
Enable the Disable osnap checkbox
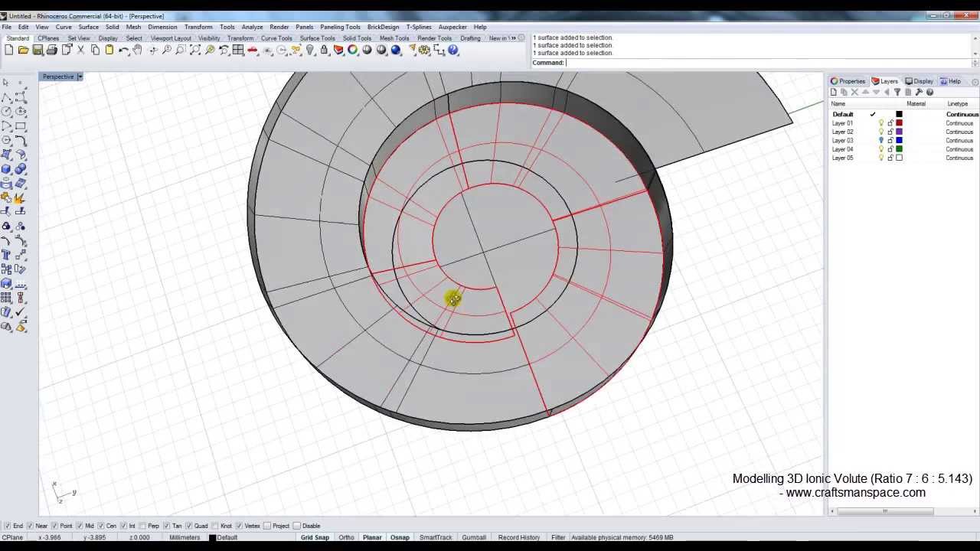click(x=297, y=526)
